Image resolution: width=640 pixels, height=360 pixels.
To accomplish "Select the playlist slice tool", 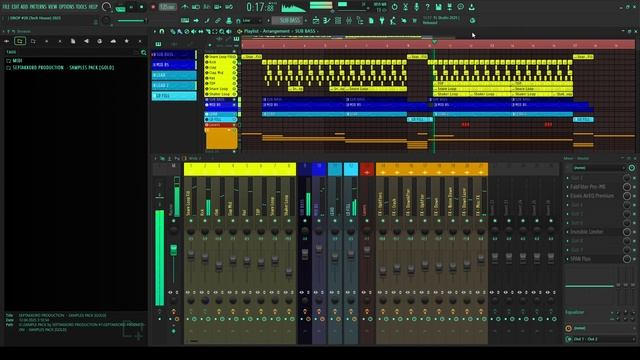I will (x=208, y=31).
